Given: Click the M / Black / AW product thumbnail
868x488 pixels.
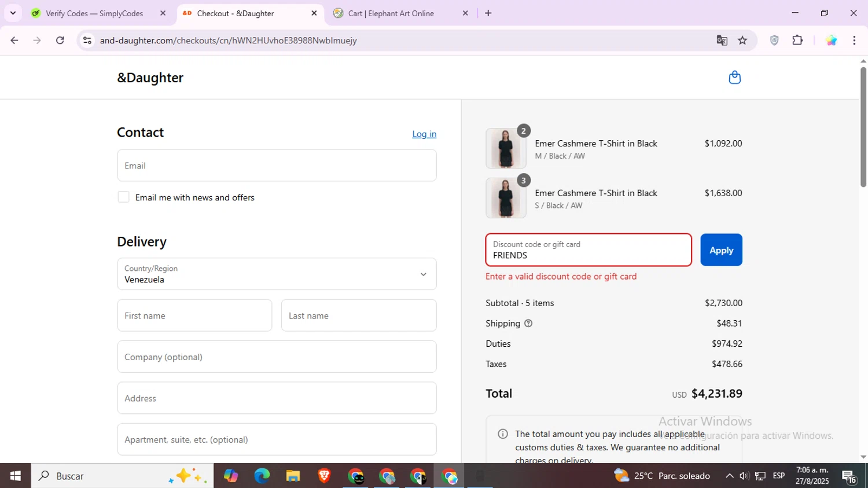Looking at the screenshot, I should tap(506, 149).
